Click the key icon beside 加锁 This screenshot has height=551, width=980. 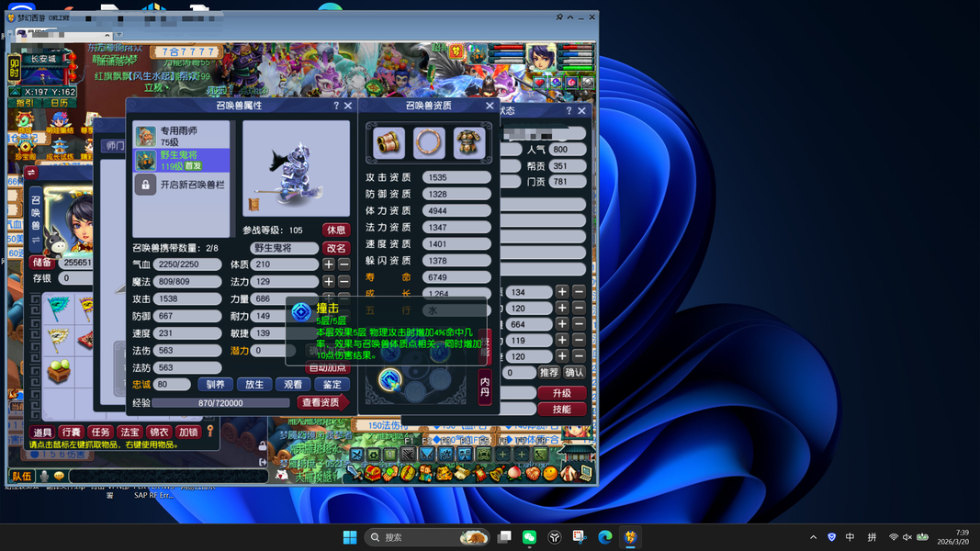210,431
